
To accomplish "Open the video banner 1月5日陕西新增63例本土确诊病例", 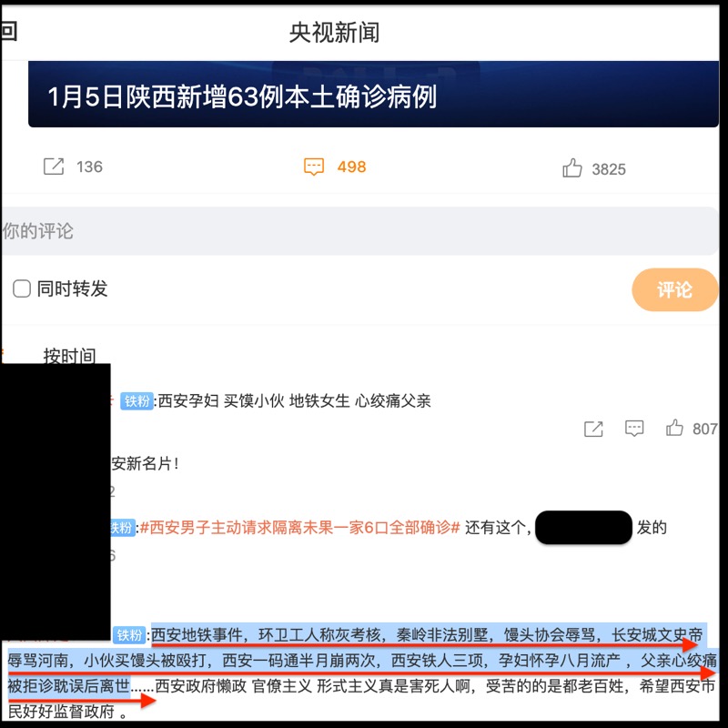I will pyautogui.click(x=373, y=95).
